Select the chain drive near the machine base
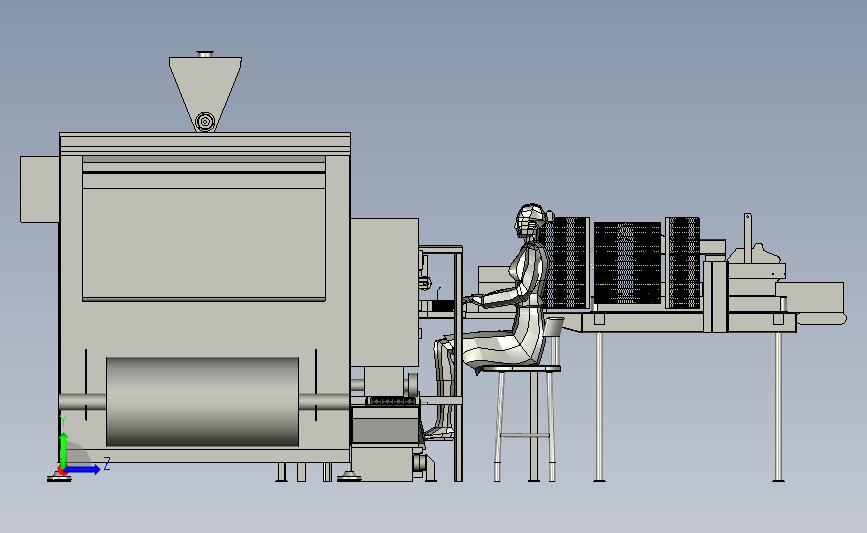Viewport: 867px width, 533px height. click(392, 401)
